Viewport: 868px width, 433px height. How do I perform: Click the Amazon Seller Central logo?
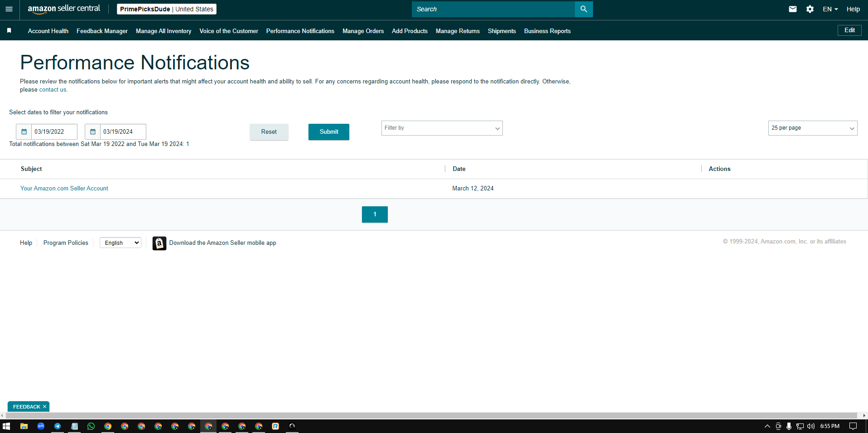(64, 9)
